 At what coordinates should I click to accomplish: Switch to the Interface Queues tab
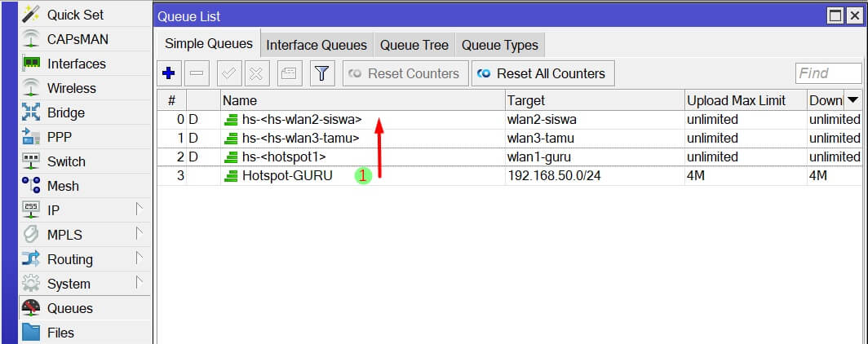tap(317, 45)
